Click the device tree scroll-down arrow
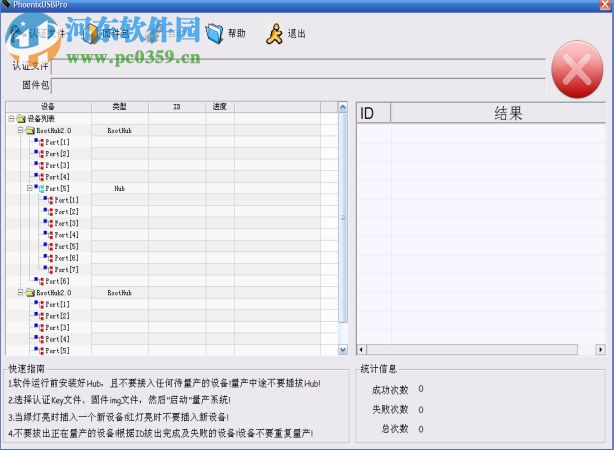Screen dimensions: 614x450 click(343, 350)
